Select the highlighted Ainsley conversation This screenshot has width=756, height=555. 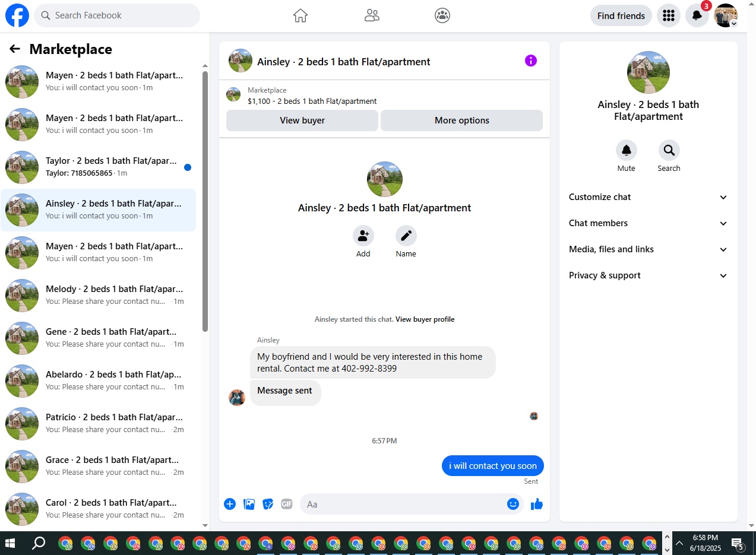click(x=99, y=210)
